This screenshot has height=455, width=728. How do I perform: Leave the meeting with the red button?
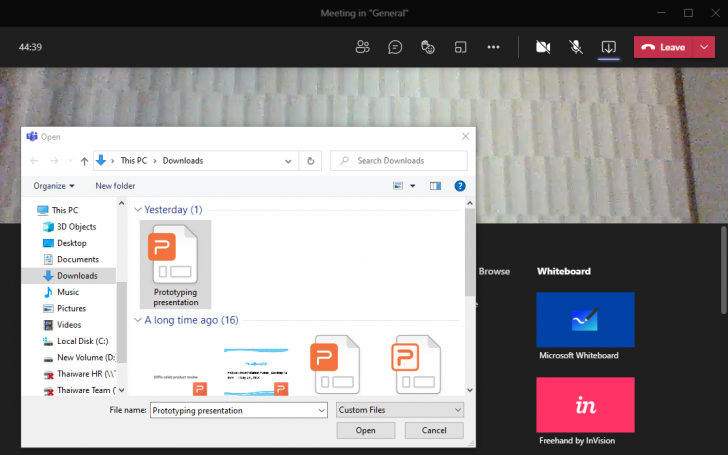pyautogui.click(x=663, y=47)
